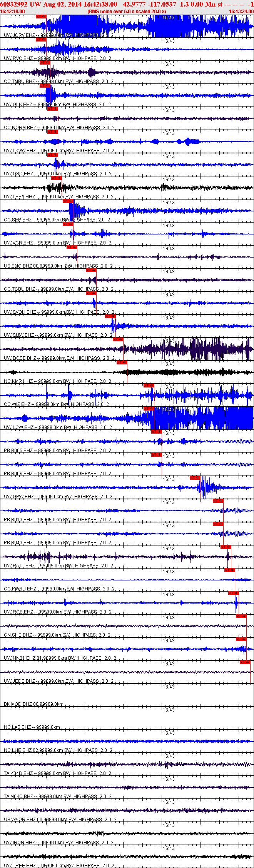254x868 pixels.
Task: Click the pick marker on UW.GLK trace
Action: tap(45, 86)
